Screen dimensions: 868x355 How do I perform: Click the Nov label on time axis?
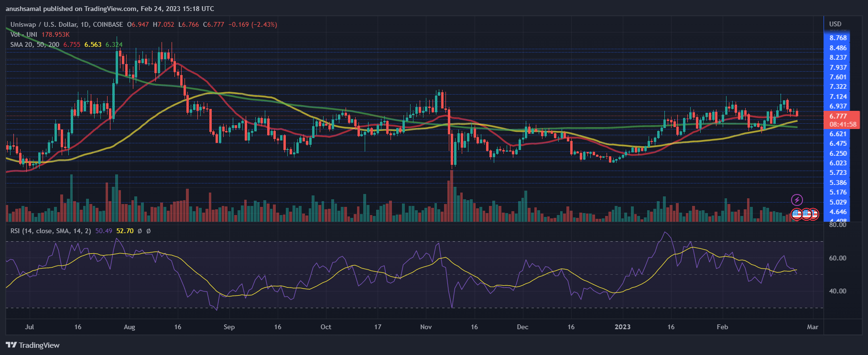click(426, 327)
